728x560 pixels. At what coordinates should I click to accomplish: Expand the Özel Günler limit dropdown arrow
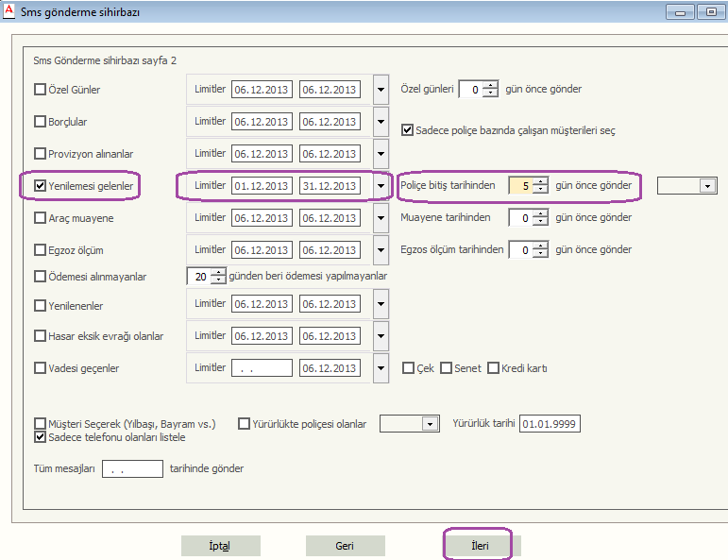[x=381, y=91]
